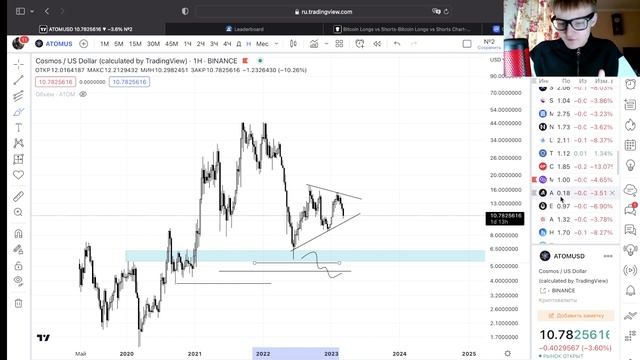Open the favorites heart icon tools
Screen dimensions: 640x360
[x=18, y=175]
